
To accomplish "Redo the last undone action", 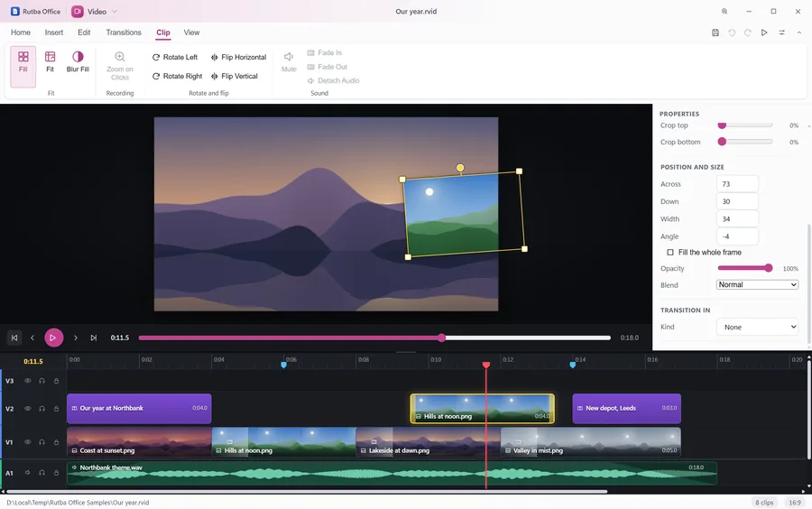I will 748,32.
